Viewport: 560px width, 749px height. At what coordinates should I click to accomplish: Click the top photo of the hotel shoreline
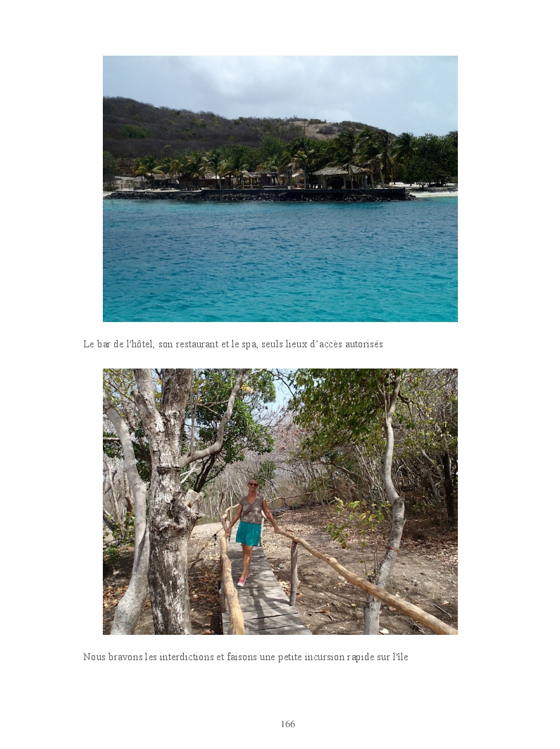tap(280, 189)
